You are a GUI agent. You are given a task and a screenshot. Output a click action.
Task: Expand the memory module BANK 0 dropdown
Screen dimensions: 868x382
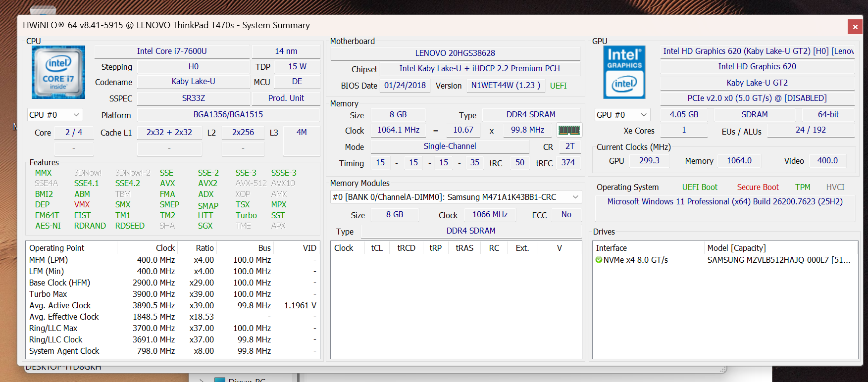(x=456, y=197)
